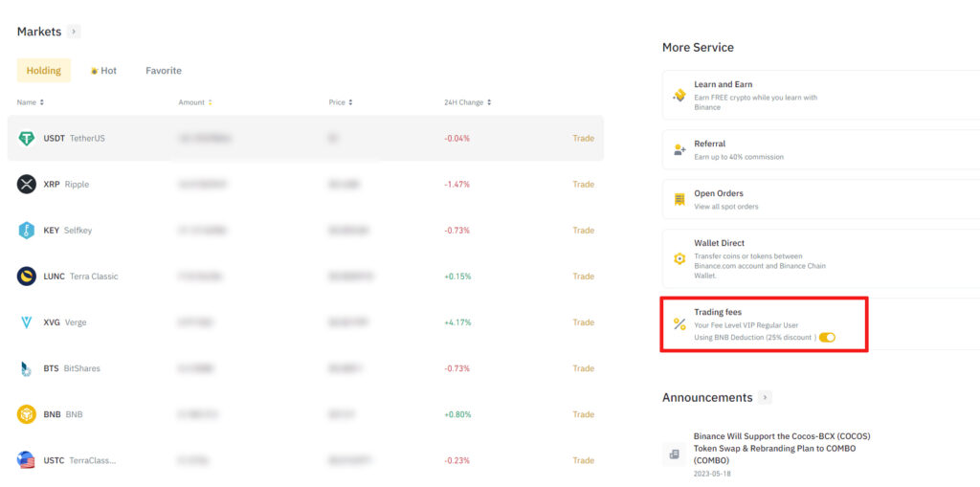The height and width of the screenshot is (487, 980).
Task: Click Trade for USDT
Action: pyautogui.click(x=583, y=138)
